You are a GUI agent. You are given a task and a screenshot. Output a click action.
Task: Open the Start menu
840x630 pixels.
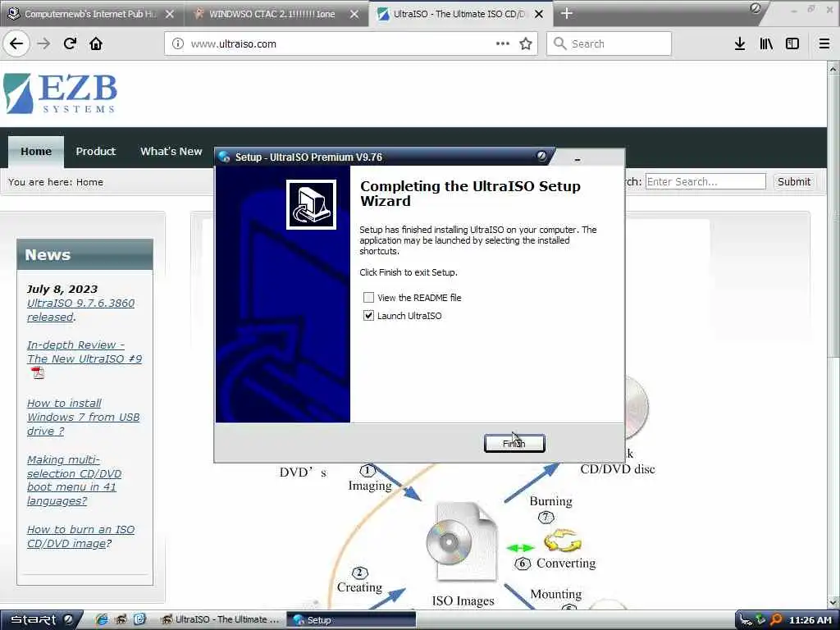(x=41, y=620)
